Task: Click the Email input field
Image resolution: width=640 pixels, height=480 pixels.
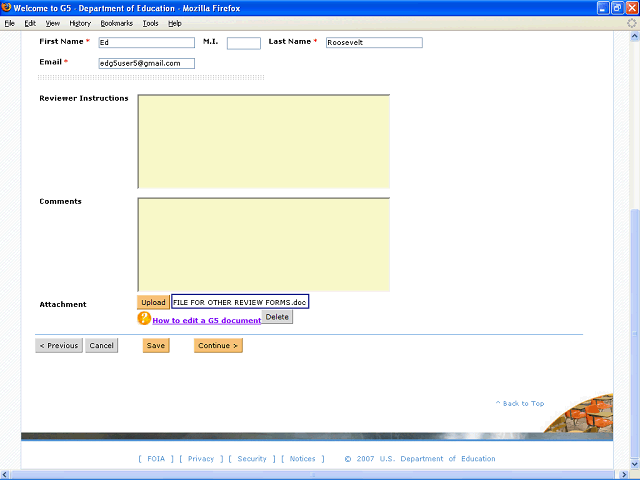Action: [147, 63]
